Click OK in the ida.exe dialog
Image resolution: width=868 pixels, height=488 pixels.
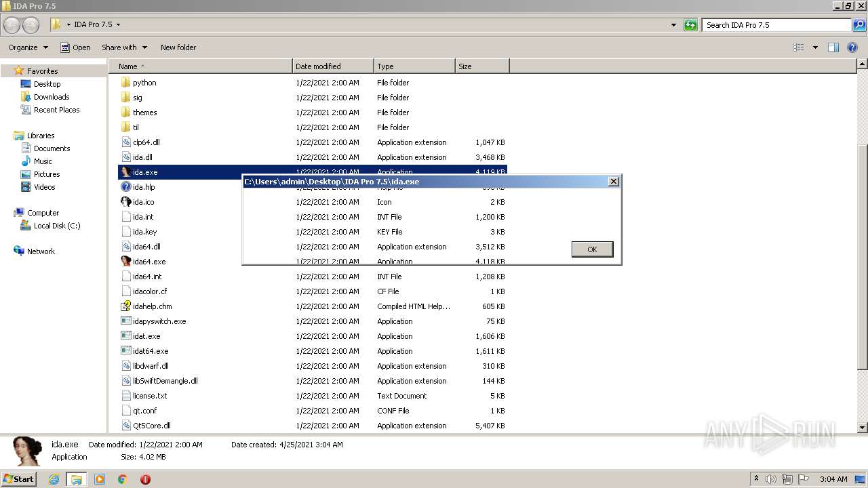(592, 249)
